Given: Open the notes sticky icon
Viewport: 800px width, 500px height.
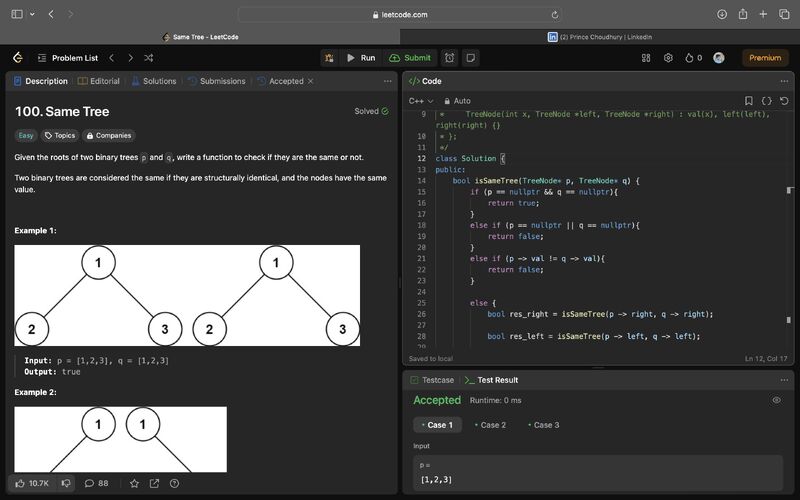Looking at the screenshot, I should coord(471,58).
